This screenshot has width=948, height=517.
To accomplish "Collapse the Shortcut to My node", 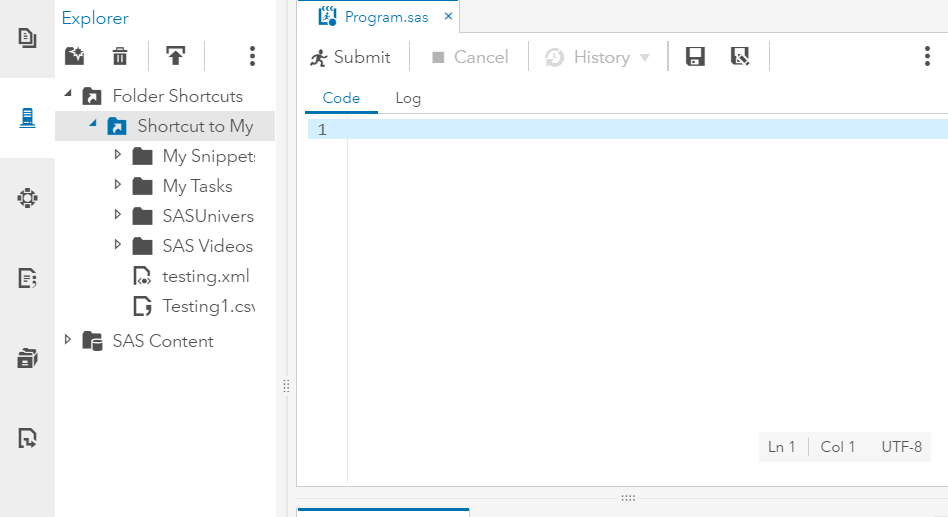I will coord(93,123).
